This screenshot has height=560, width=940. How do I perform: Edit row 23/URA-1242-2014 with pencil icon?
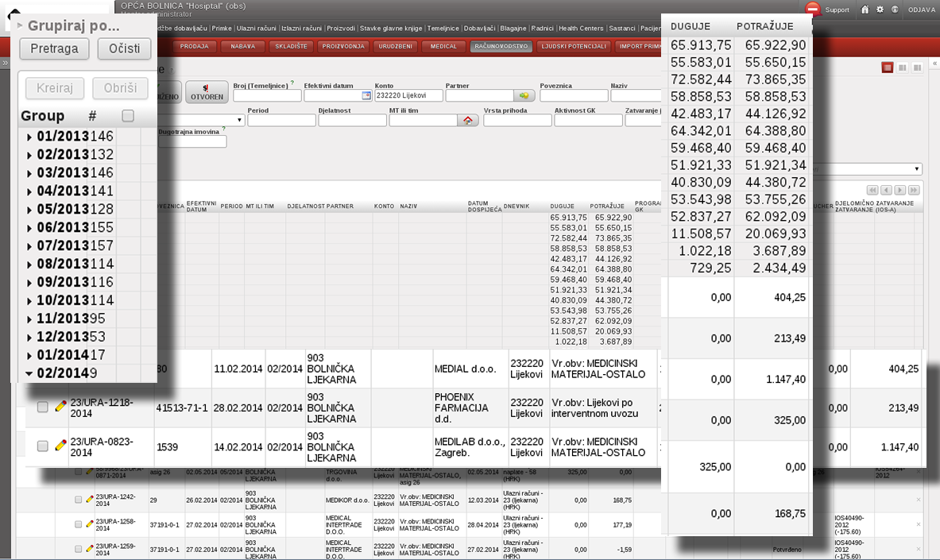click(x=89, y=499)
